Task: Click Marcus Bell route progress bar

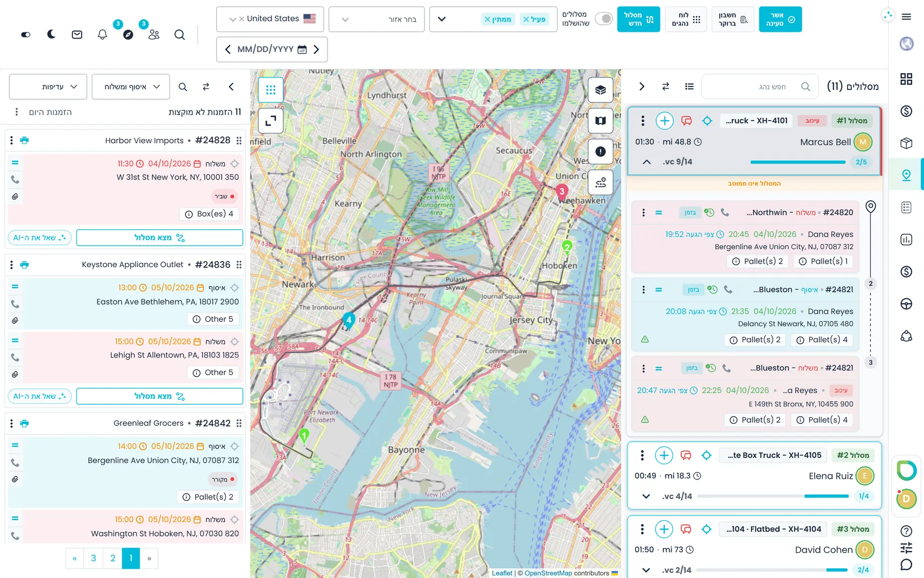Action: point(798,162)
